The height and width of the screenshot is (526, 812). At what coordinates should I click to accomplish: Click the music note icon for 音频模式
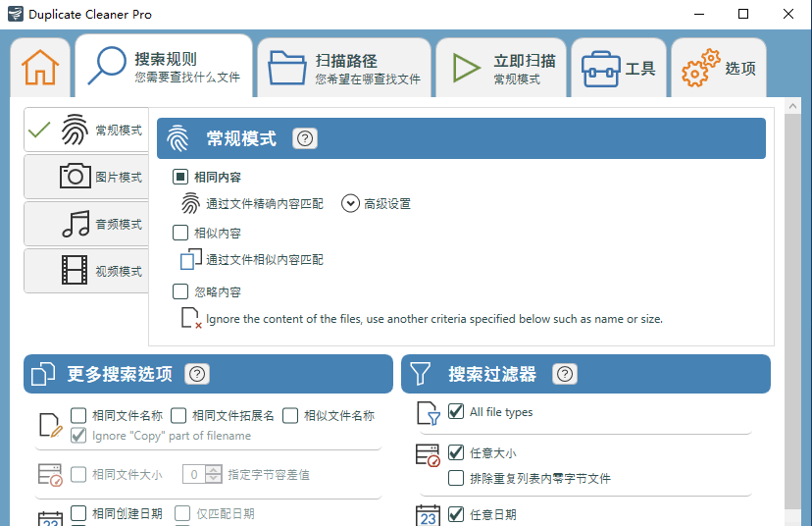pos(76,224)
